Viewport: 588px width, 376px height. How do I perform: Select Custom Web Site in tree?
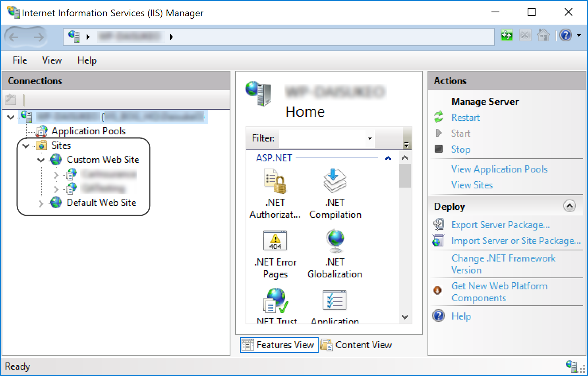103,160
